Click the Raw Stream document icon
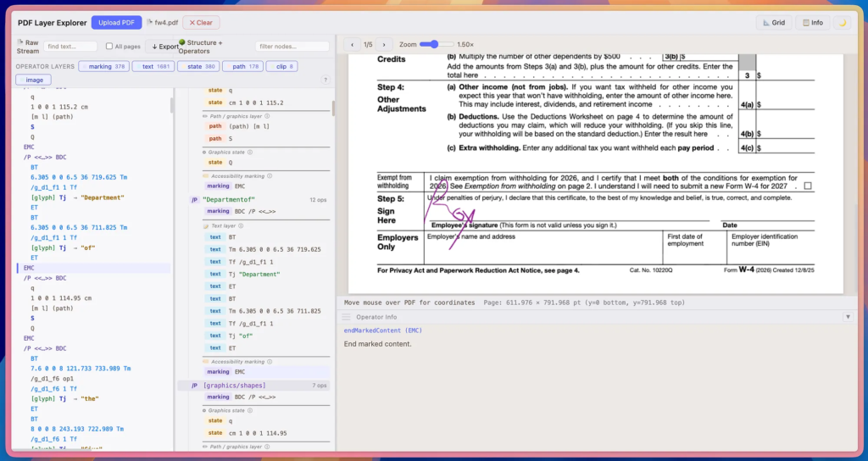Image resolution: width=868 pixels, height=461 pixels. point(20,42)
